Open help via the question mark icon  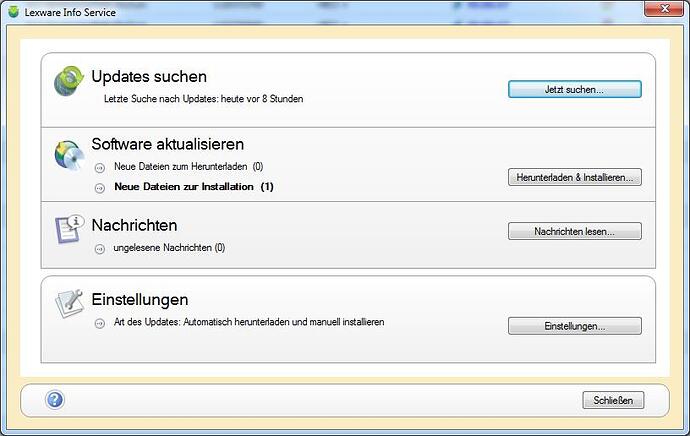pyautogui.click(x=55, y=400)
